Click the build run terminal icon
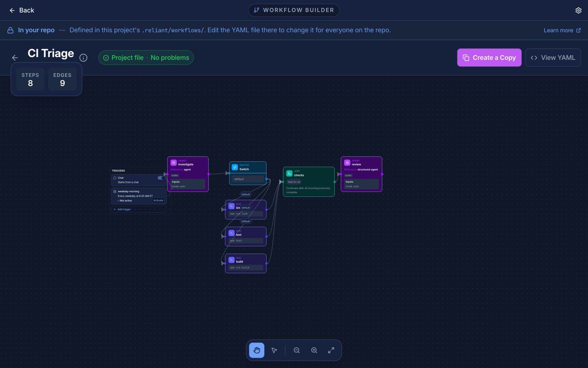 point(232,260)
